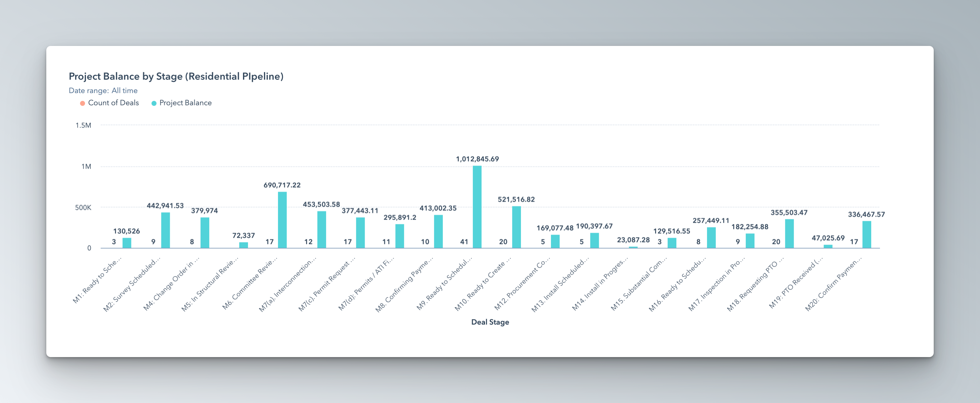
Task: Select the bar labeled 442,941.53
Action: point(165,230)
